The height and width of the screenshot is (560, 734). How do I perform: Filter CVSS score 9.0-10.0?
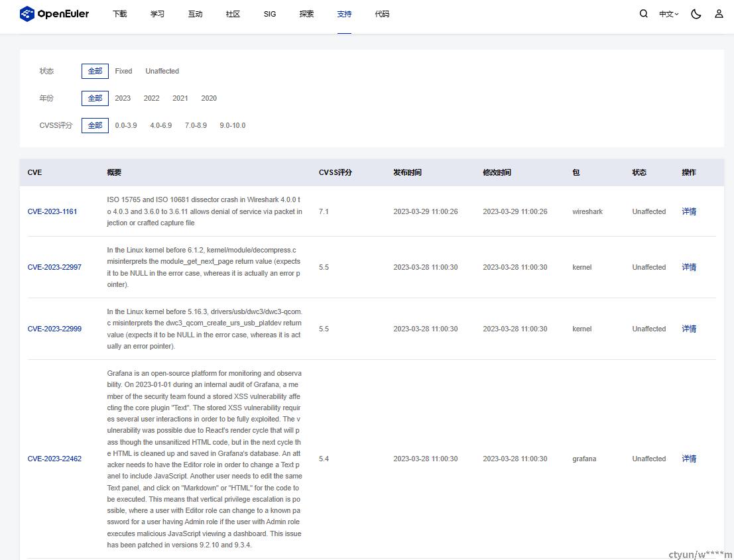233,125
